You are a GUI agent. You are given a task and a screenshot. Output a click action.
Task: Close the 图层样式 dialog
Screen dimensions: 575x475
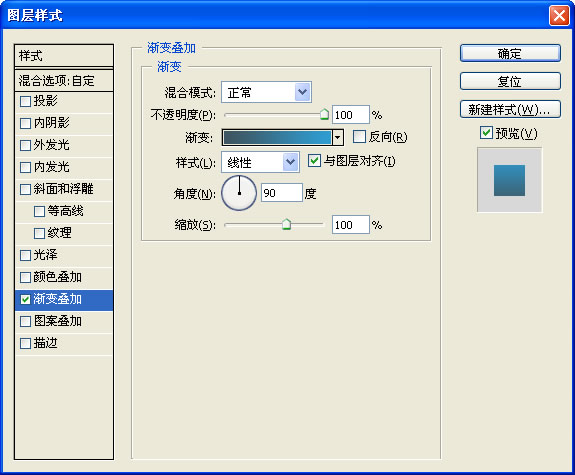coord(559,16)
